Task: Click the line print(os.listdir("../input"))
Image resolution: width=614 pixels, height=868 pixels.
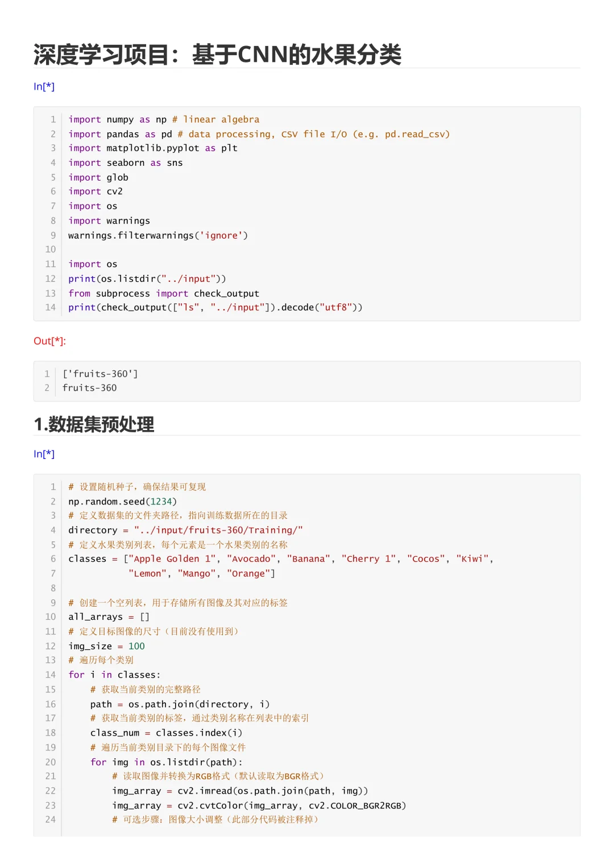Action: (147, 278)
